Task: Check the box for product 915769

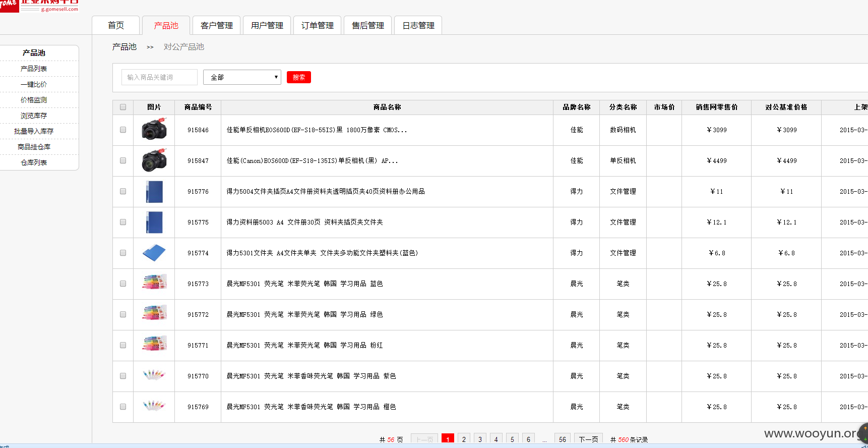Action: tap(123, 407)
